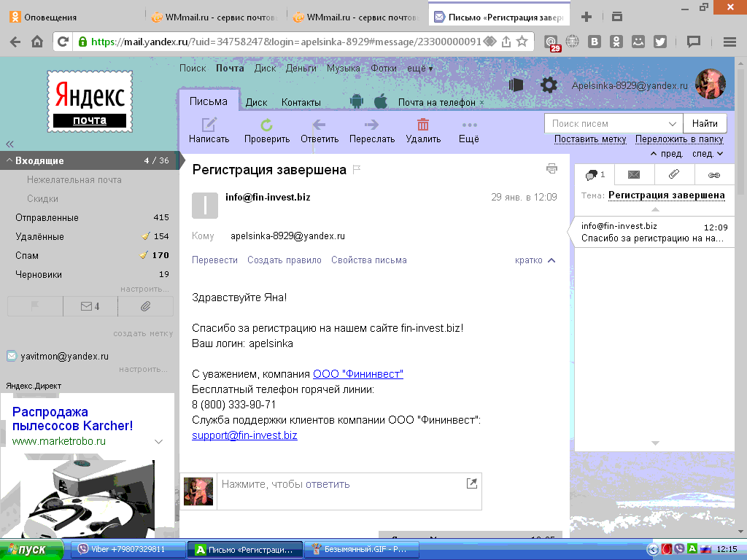Click the пуск Start button
Image resolution: width=747 pixels, height=560 pixels.
(x=31, y=550)
